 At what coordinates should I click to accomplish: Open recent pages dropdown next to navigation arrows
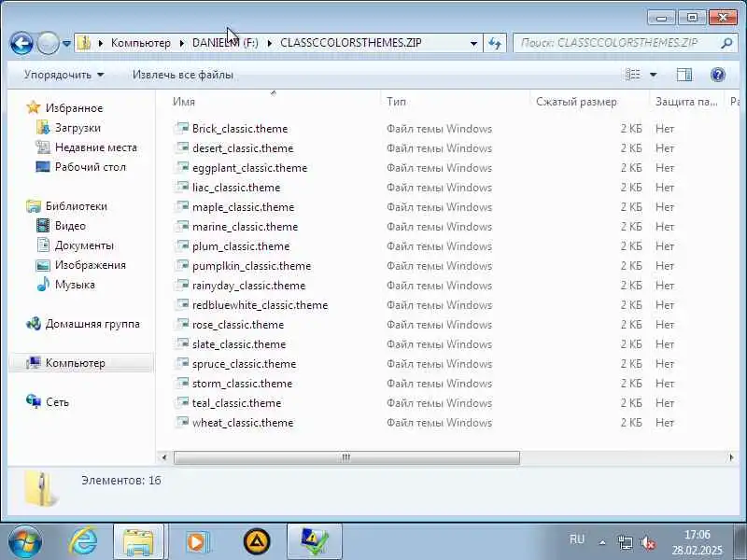click(66, 43)
